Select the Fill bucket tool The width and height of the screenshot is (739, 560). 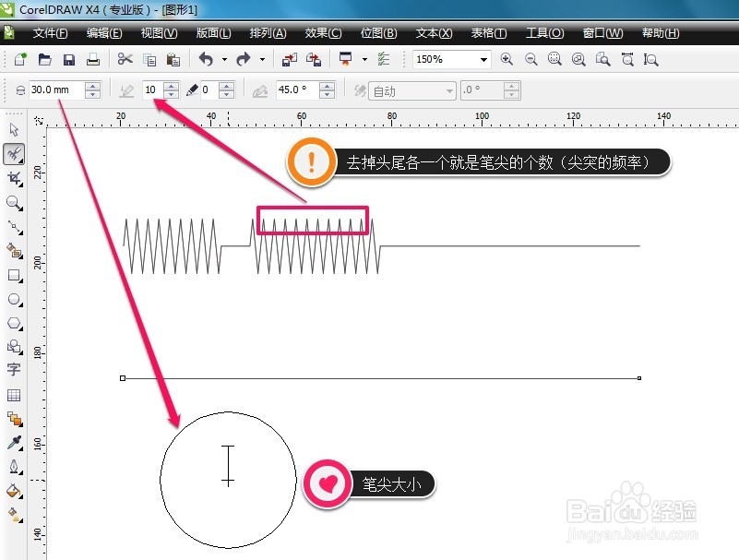(14, 491)
